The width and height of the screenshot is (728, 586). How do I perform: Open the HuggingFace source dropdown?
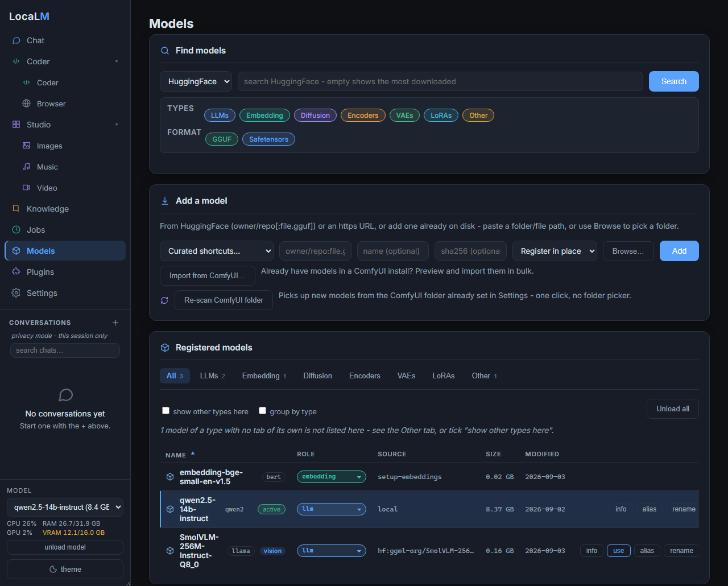click(196, 81)
